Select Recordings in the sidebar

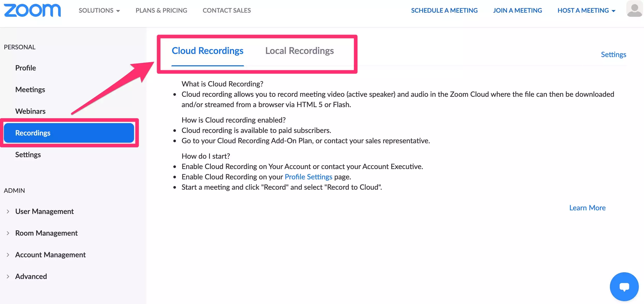click(x=69, y=133)
